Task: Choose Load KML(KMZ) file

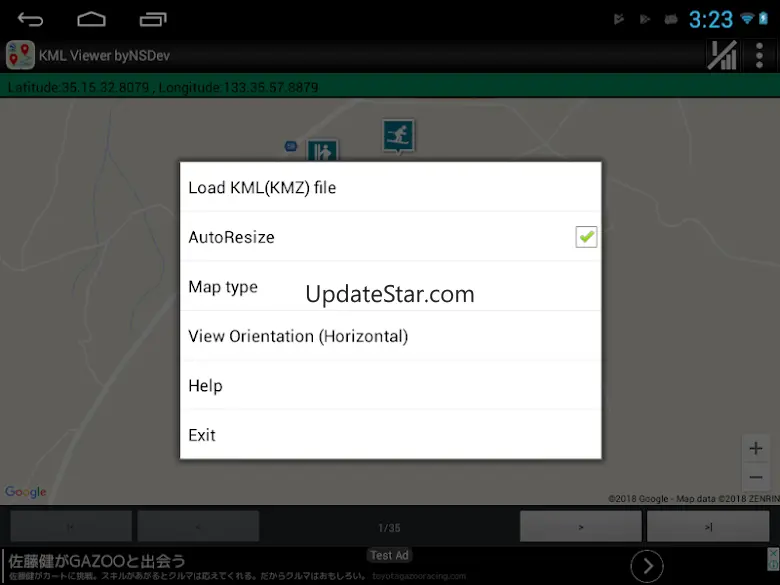Action: click(x=390, y=187)
